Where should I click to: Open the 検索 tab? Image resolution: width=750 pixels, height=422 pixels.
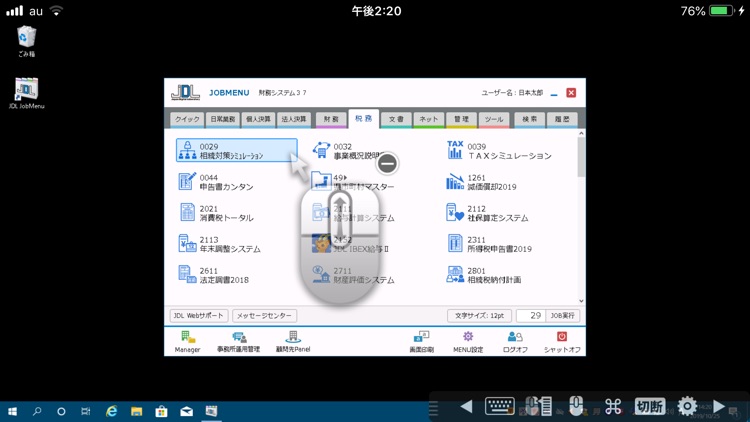(x=529, y=119)
